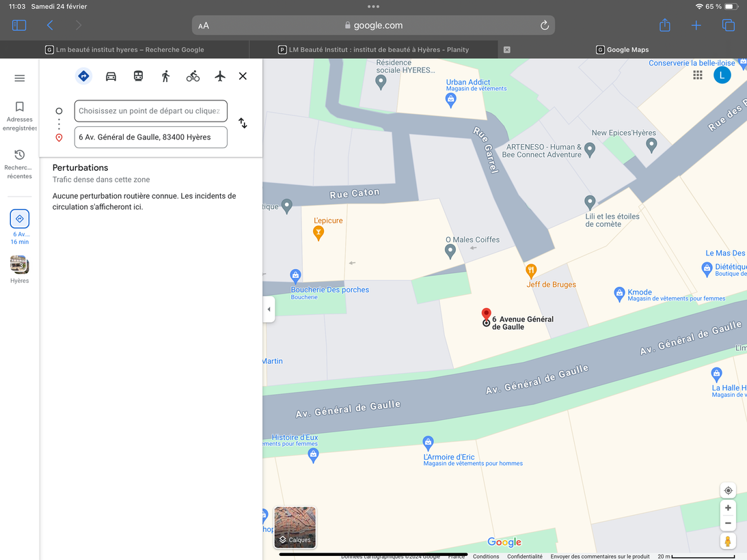
Task: Select walking travel mode
Action: [x=165, y=76]
